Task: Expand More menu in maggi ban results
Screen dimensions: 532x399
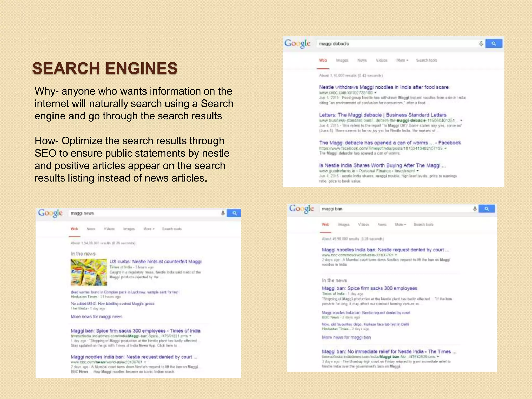Action: 400,224
